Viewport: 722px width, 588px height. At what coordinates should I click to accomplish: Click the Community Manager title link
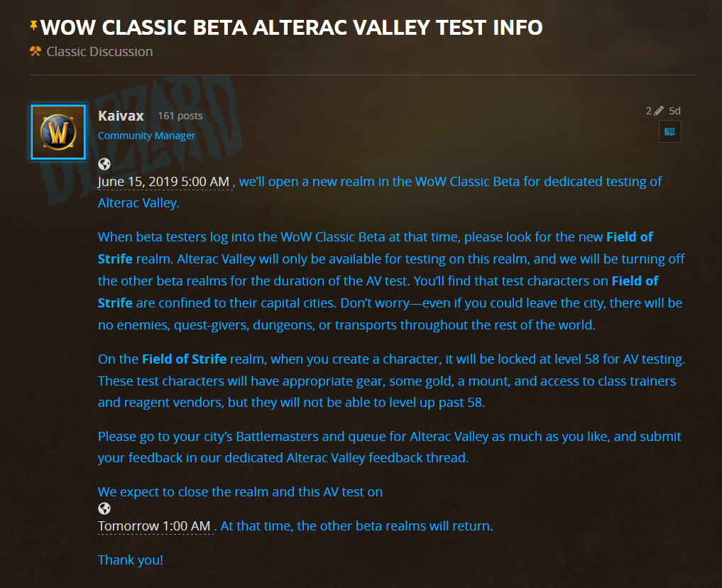[146, 136]
